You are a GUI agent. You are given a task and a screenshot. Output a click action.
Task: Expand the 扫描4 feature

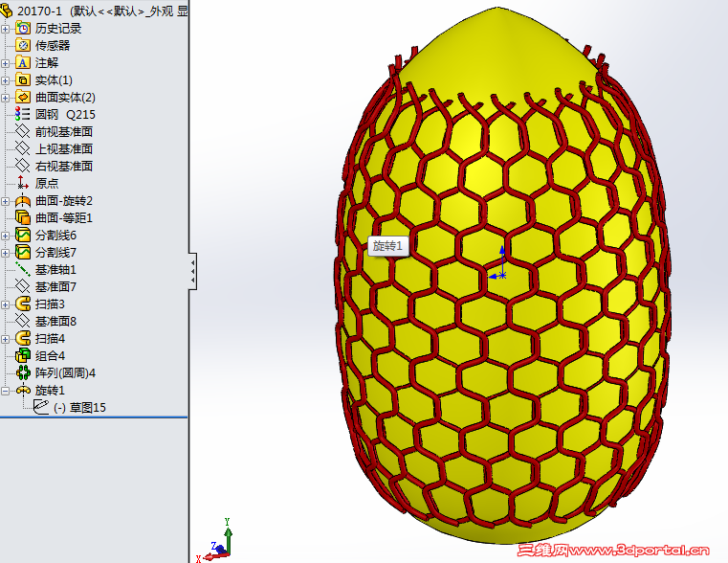(x=5, y=339)
